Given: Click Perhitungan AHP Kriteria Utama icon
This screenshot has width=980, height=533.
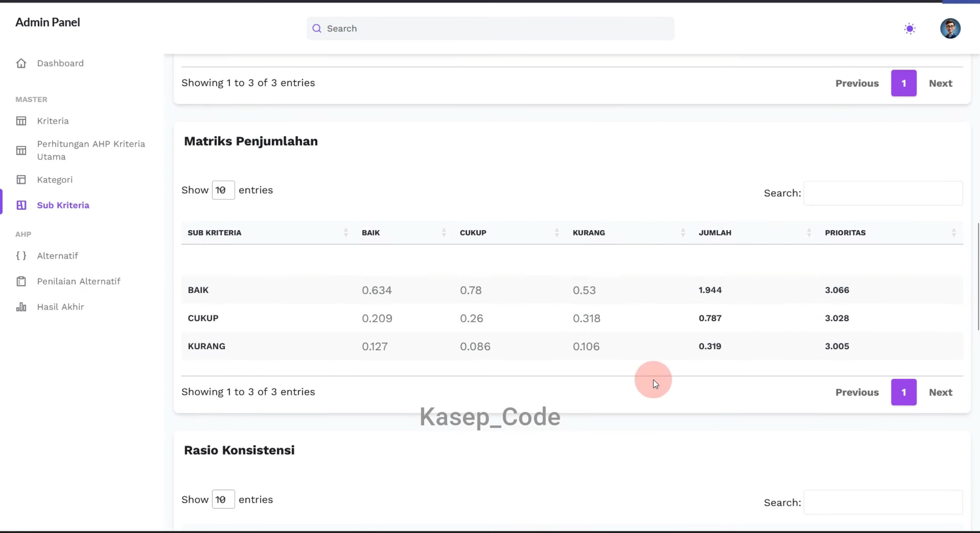Looking at the screenshot, I should (x=21, y=150).
